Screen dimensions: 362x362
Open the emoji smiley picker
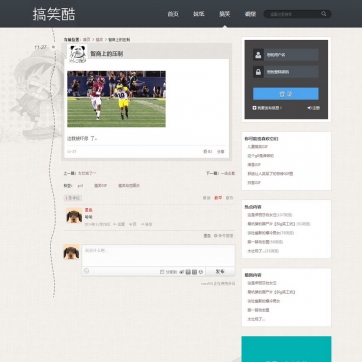point(86,271)
